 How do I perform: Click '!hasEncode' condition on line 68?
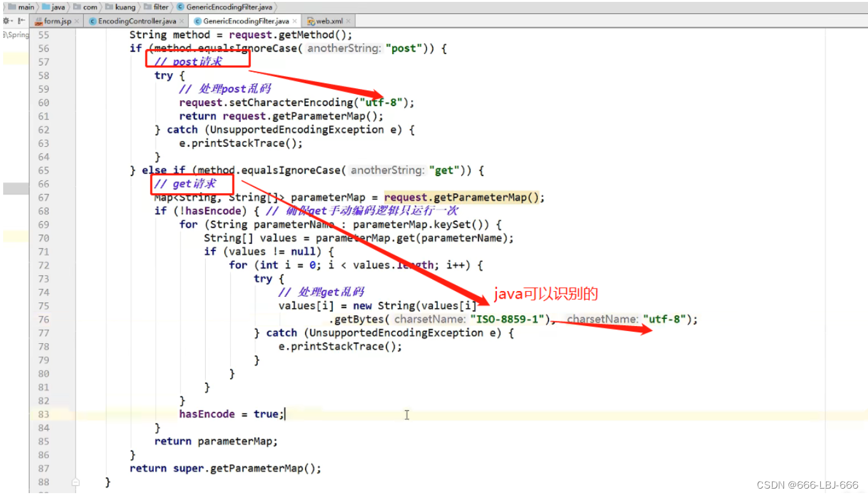click(207, 210)
